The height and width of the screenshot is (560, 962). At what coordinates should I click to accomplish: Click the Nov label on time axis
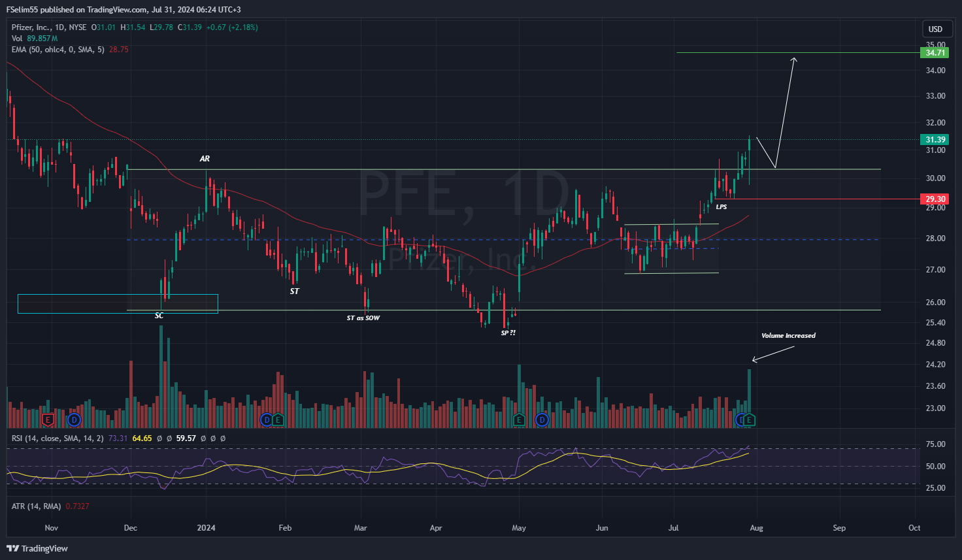click(51, 528)
